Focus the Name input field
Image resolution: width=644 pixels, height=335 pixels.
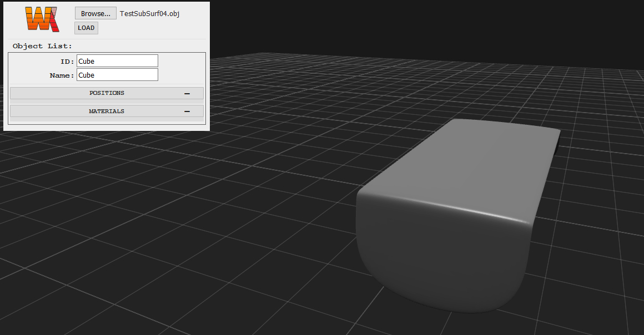coord(117,75)
